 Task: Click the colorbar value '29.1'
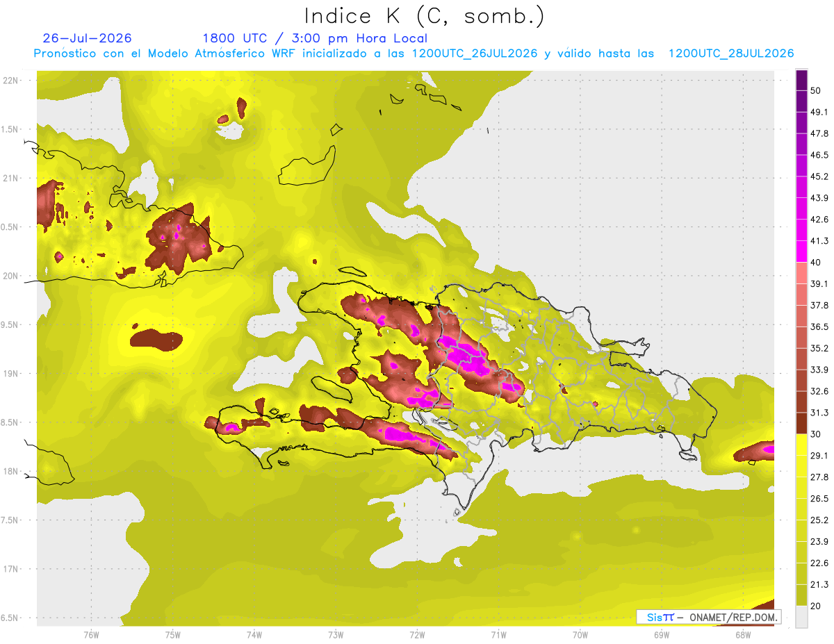pos(819,456)
